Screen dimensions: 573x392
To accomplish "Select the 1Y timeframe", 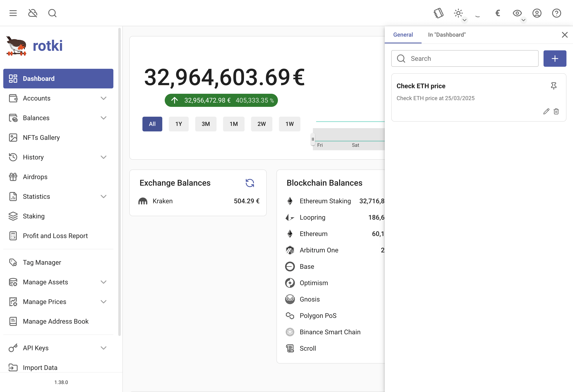I will coord(179,124).
